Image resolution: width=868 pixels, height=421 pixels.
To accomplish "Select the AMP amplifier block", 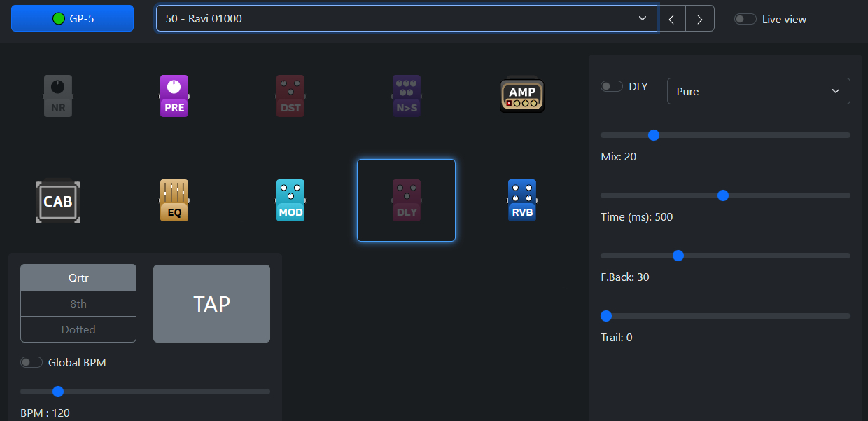I will (x=522, y=95).
